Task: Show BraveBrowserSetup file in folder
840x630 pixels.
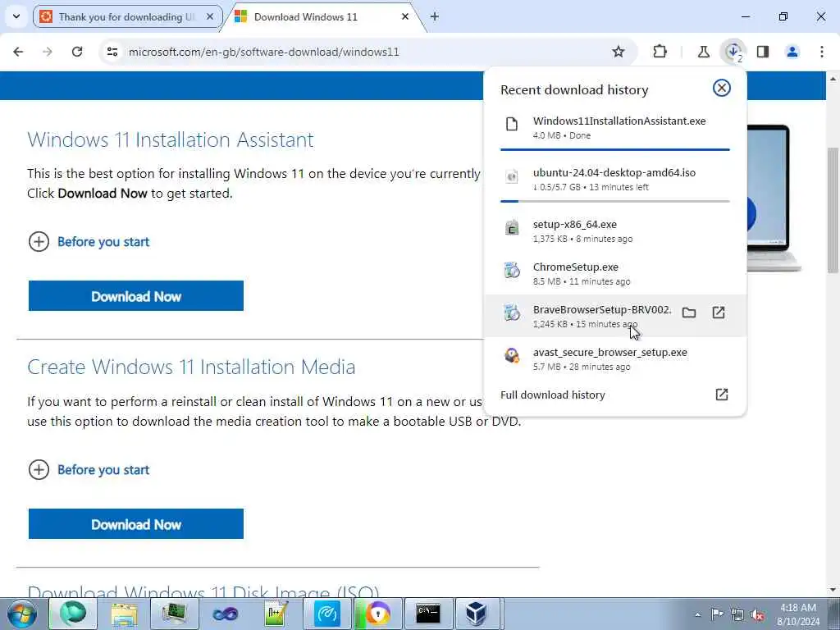Action: pyautogui.click(x=689, y=313)
